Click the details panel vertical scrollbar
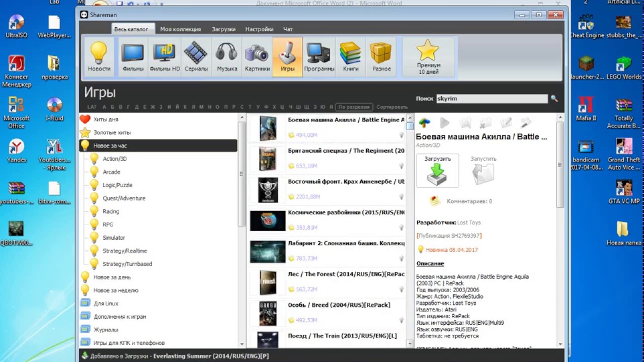This screenshot has height=362, width=644. point(560,163)
